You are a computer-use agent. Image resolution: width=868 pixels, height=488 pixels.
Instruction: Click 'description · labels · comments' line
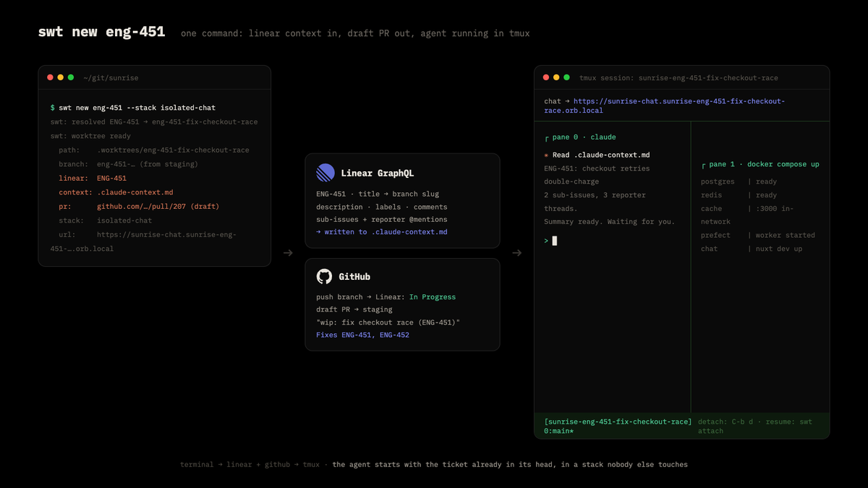[382, 207]
